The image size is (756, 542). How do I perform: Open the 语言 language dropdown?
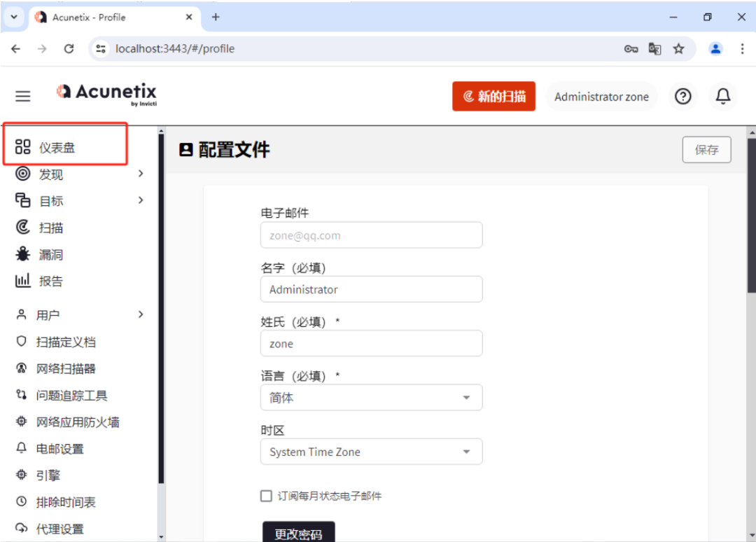(371, 397)
